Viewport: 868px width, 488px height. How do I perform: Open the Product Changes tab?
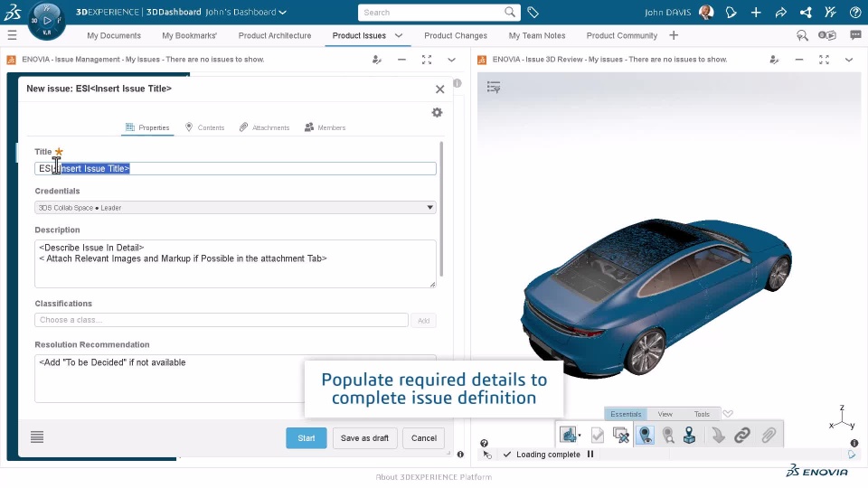[x=456, y=35]
